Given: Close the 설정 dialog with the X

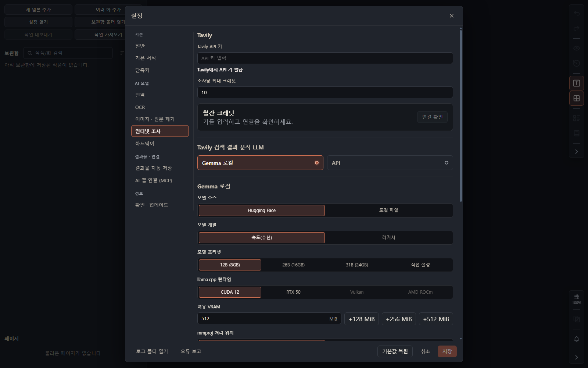Looking at the screenshot, I should (452, 16).
